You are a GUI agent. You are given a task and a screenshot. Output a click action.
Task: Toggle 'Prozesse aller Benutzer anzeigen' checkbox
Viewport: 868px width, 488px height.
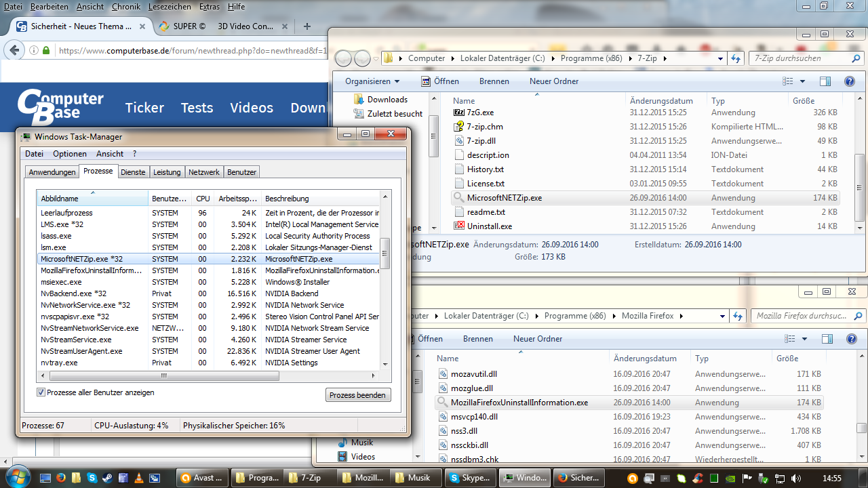coord(41,392)
